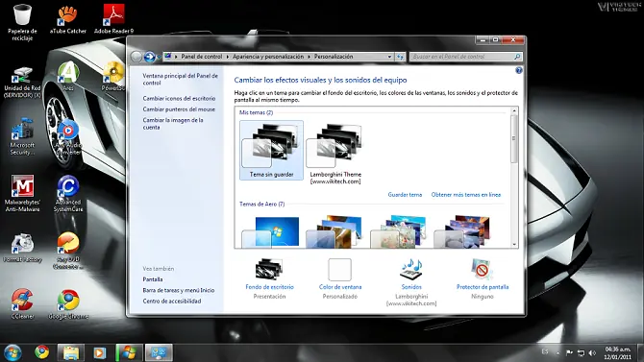The width and height of the screenshot is (644, 362).
Task: Open Format Factory desktop shortcut
Action: tap(22, 248)
